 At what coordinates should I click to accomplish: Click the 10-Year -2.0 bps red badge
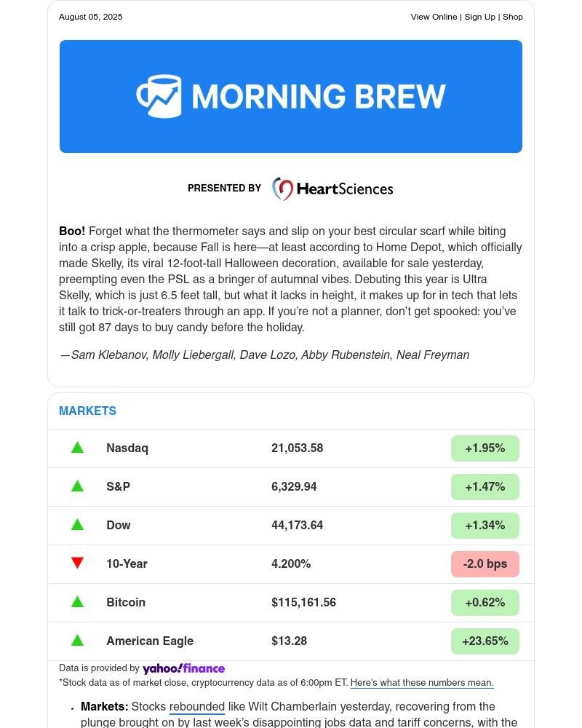point(485,564)
